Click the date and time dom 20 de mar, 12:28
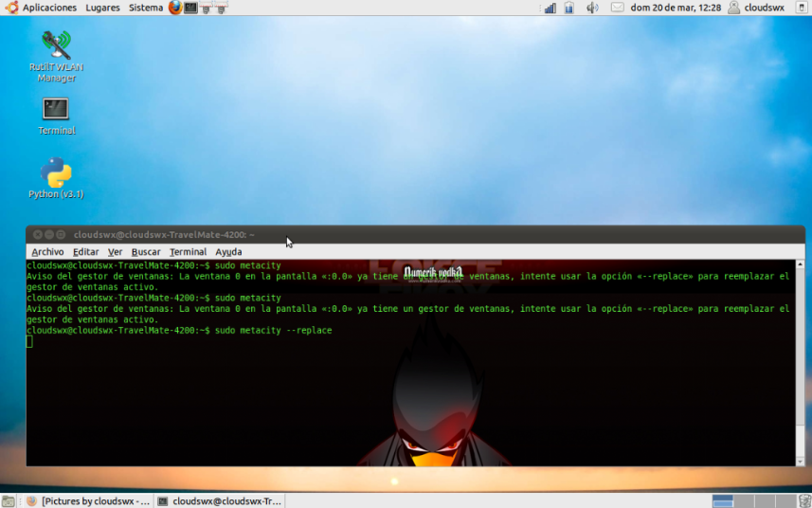Viewport: 812px width, 508px height. [676, 8]
